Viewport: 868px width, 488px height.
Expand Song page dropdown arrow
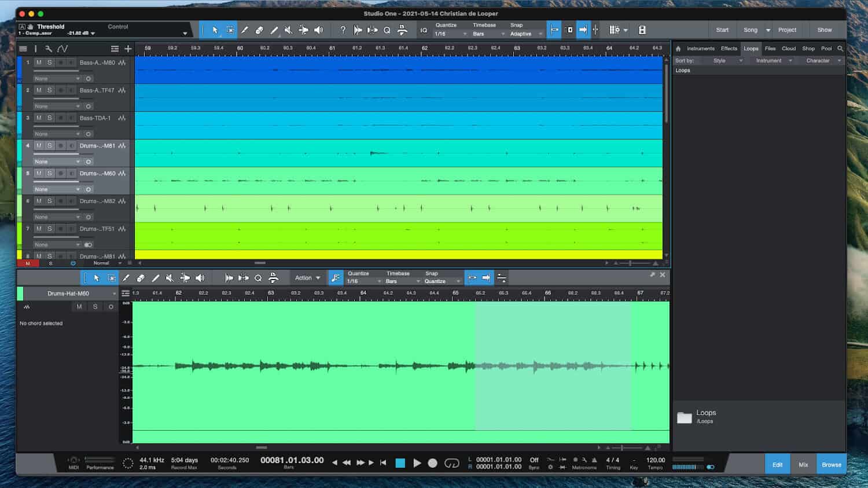[768, 30]
